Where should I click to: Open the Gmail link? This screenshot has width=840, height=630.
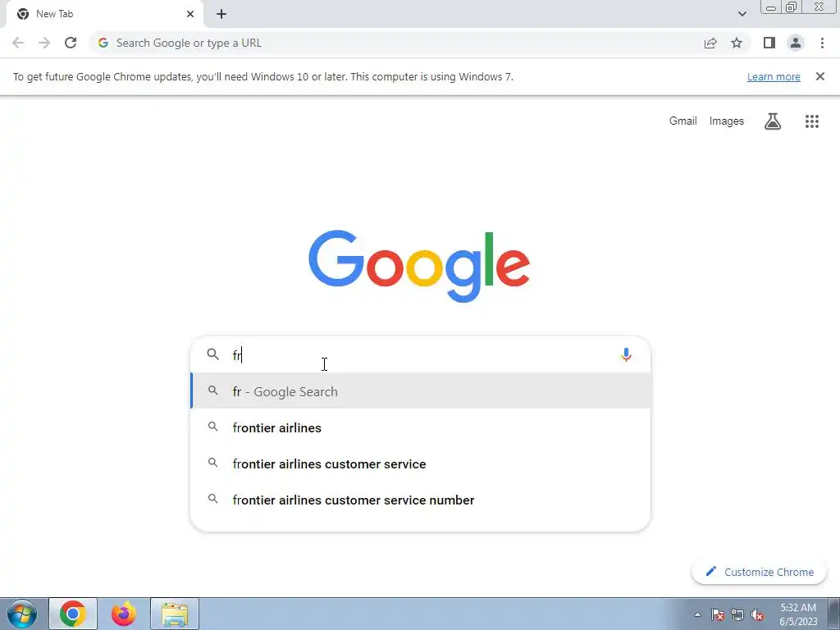pyautogui.click(x=682, y=121)
